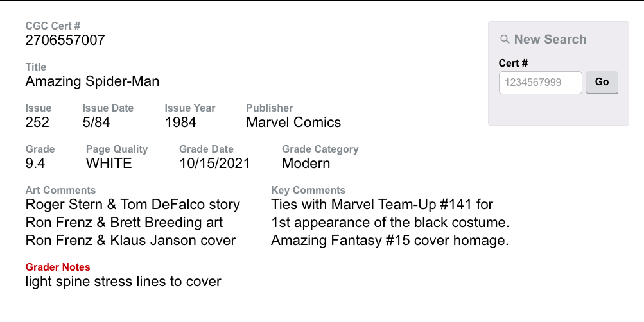Click the issue year 1984
This screenshot has width=644, height=322.
pos(180,123)
